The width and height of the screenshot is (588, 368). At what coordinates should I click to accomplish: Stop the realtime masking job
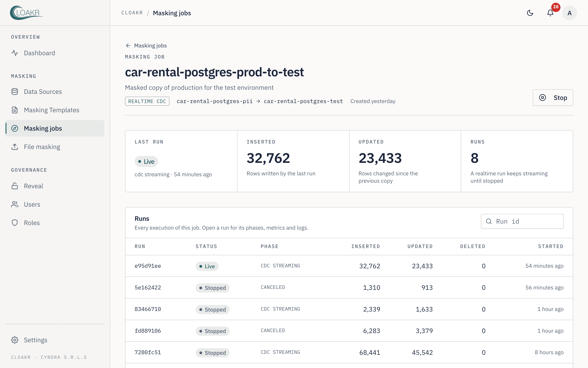pos(553,98)
